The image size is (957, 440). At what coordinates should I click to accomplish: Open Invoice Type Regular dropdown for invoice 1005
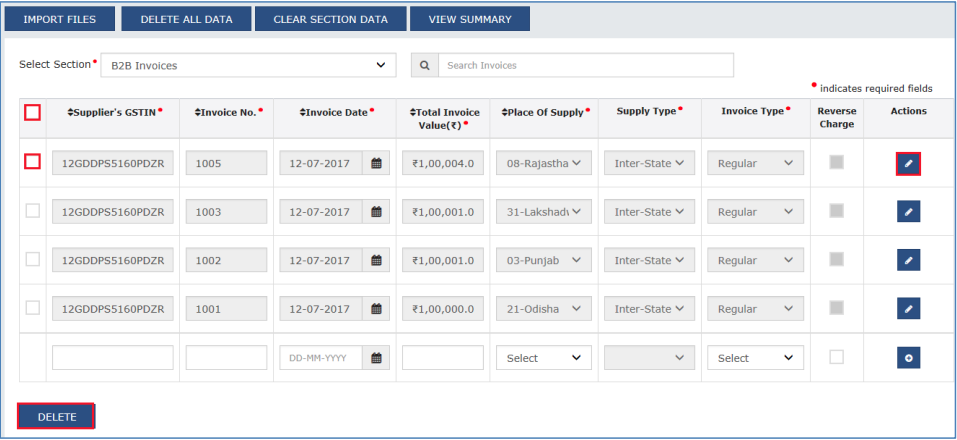[756, 163]
